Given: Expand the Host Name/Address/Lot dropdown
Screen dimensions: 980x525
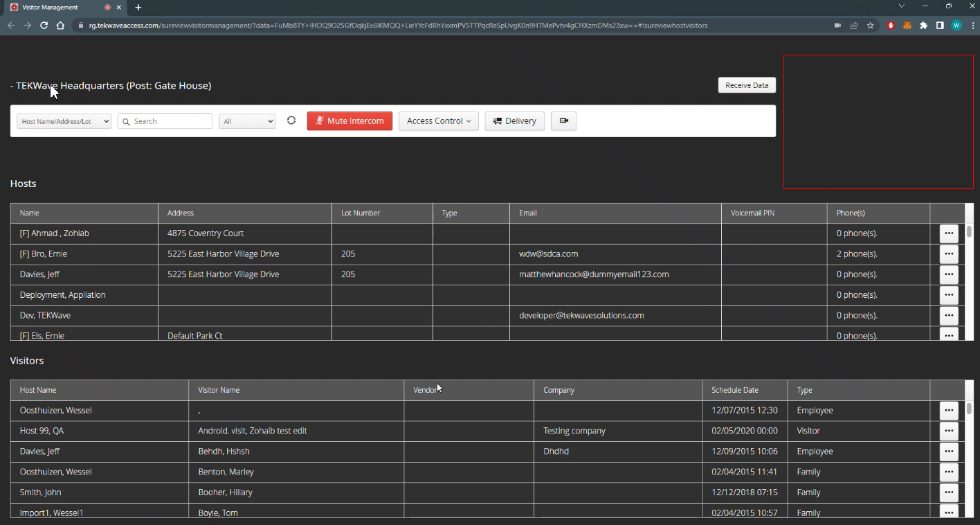Looking at the screenshot, I should [x=64, y=121].
